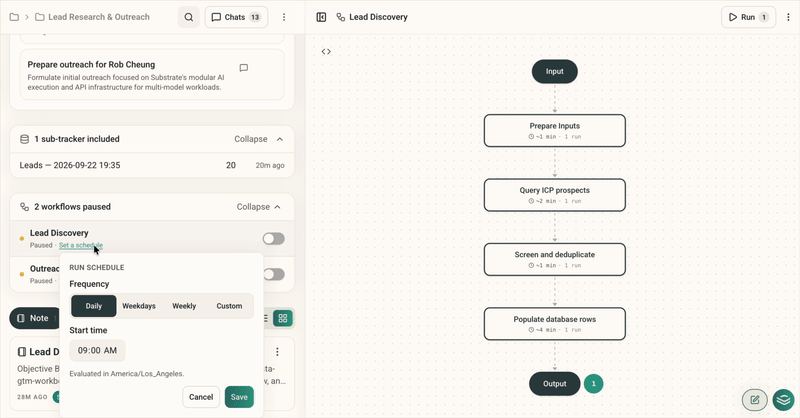This screenshot has width=800, height=418.
Task: Enable the Outreach workflow toggle
Action: [x=274, y=275]
